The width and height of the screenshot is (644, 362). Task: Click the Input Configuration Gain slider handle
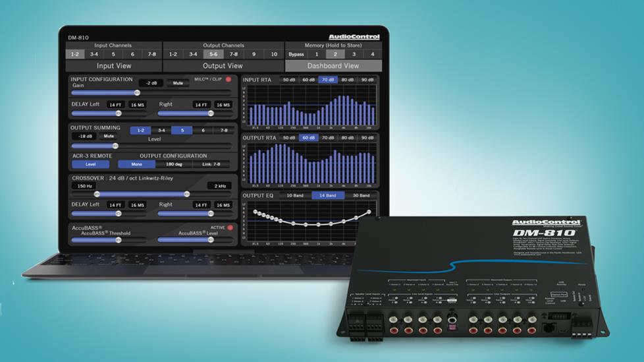click(137, 93)
